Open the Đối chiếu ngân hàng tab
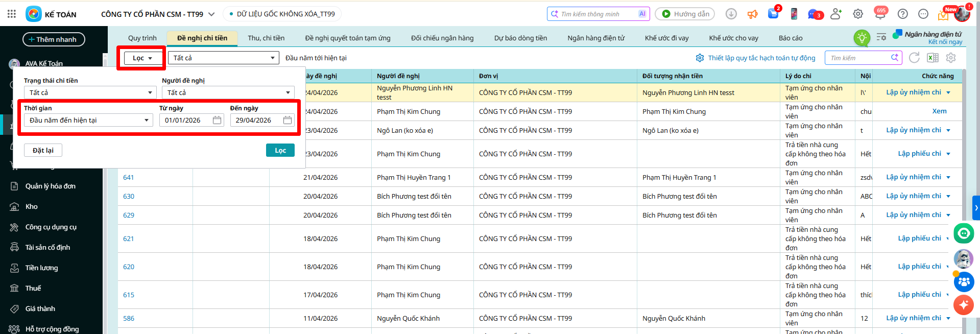The image size is (980, 334). point(442,38)
